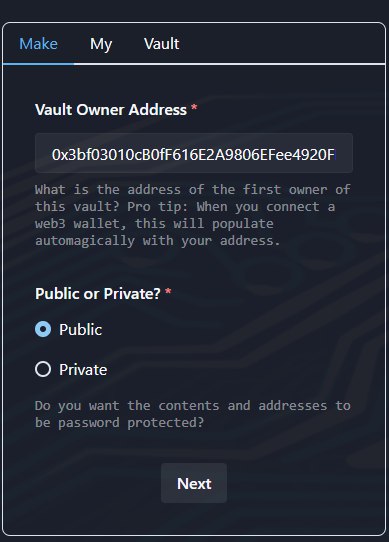Open the My tab

101,44
